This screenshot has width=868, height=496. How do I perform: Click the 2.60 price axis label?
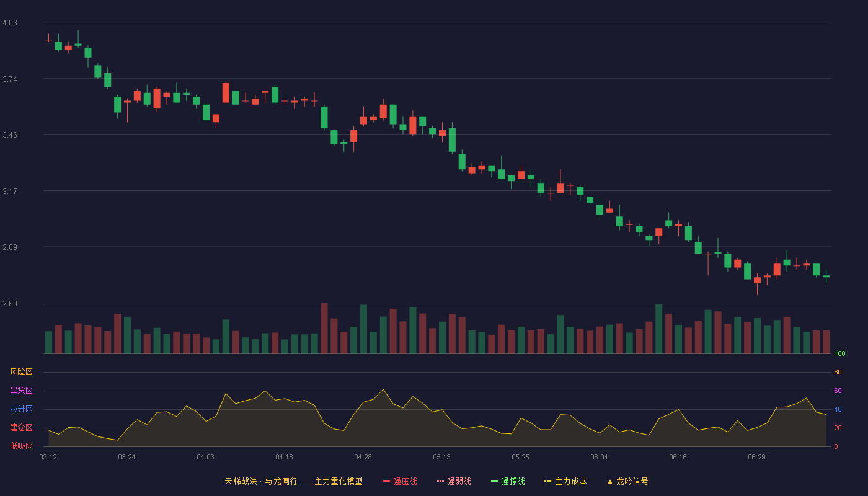pos(10,304)
